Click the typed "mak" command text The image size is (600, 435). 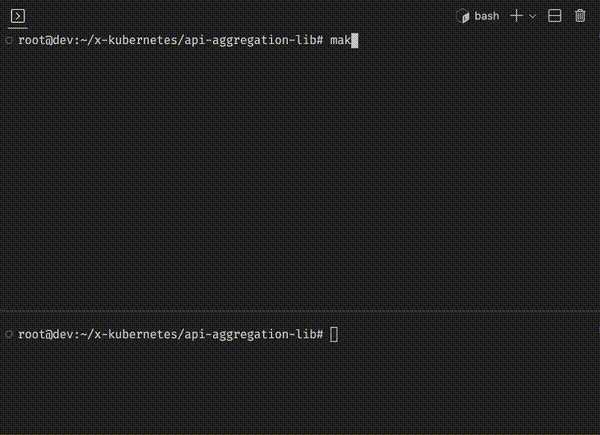340,40
